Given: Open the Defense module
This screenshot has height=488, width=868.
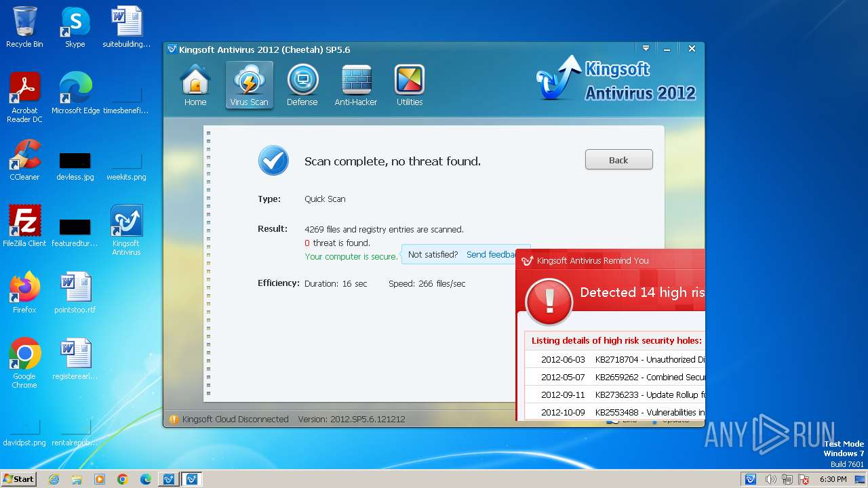Looking at the screenshot, I should pyautogui.click(x=302, y=85).
